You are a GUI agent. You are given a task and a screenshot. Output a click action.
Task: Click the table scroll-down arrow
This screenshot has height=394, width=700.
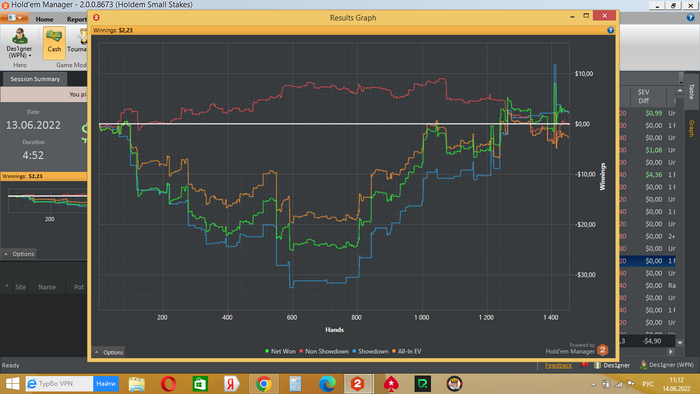(x=680, y=343)
